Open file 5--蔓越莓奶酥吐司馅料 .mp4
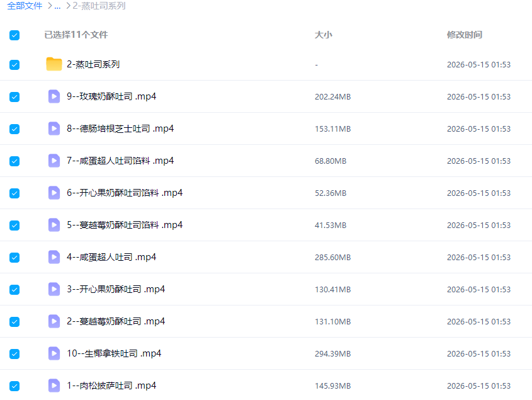The width and height of the screenshot is (532, 400). click(x=125, y=225)
